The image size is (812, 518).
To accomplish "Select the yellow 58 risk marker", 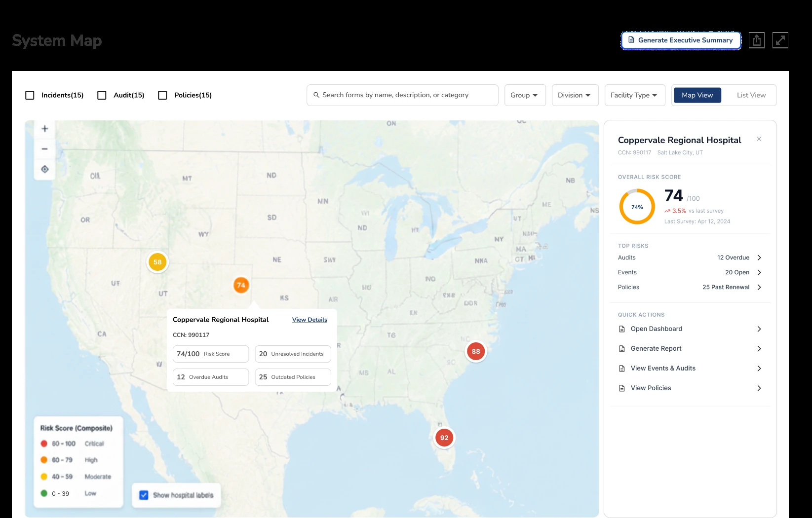I will pyautogui.click(x=157, y=262).
